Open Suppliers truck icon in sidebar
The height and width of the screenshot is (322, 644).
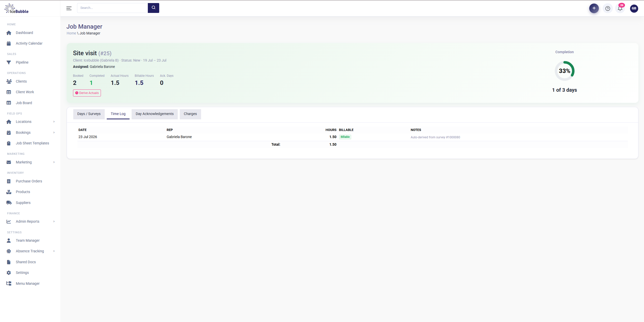[9, 203]
